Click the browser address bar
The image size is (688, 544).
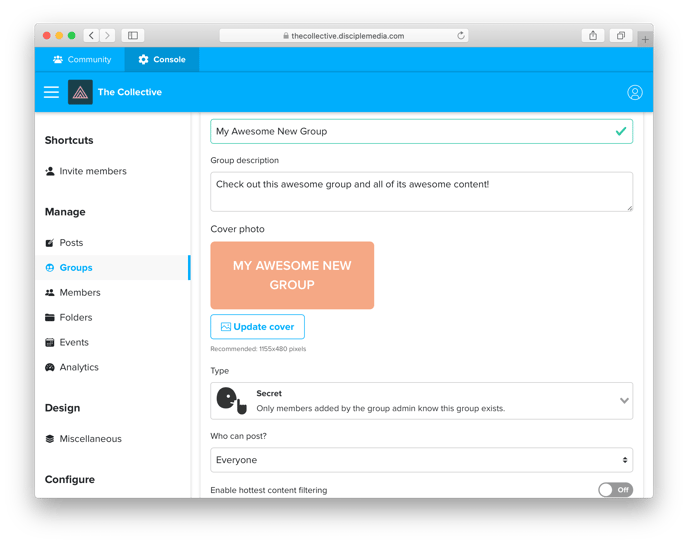pos(344,36)
